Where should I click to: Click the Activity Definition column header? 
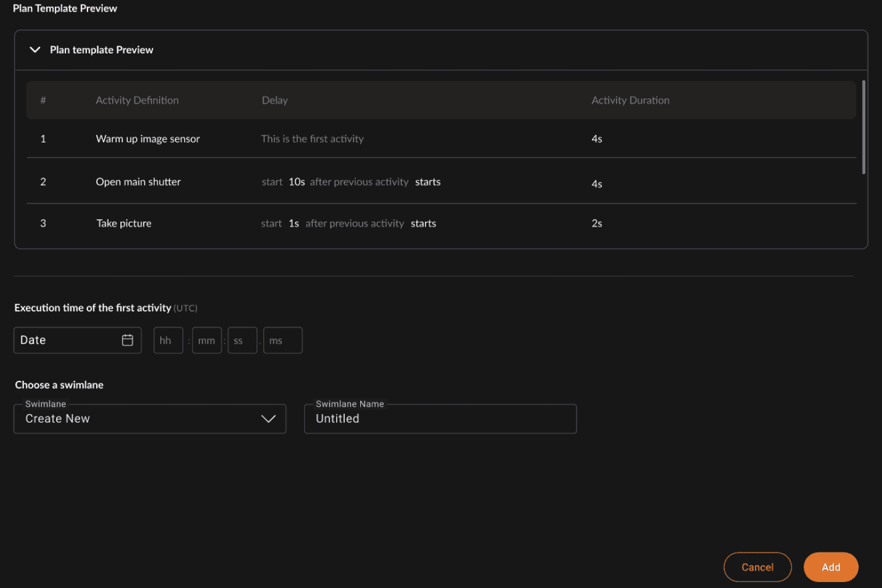click(x=137, y=100)
